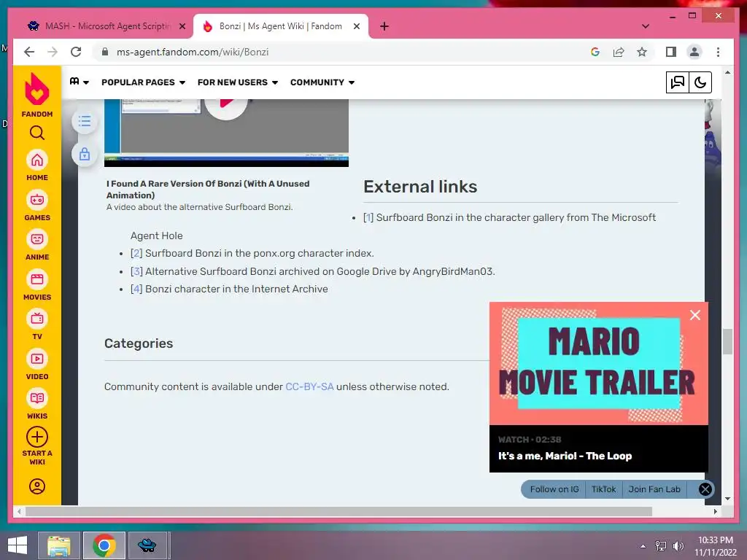Open the user profile icon in sidebar

(x=36, y=486)
